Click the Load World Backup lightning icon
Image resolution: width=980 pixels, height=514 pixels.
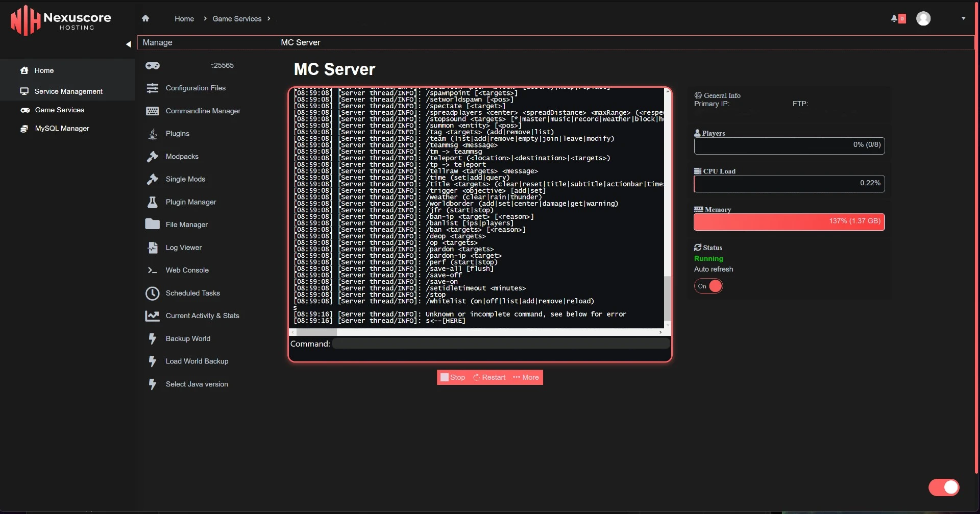pos(153,361)
